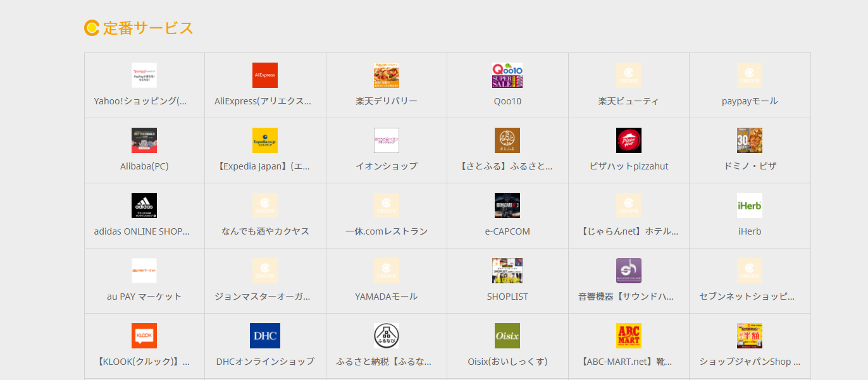Click the yellow Expedia Japan logo
This screenshot has width=868, height=380.
[265, 140]
